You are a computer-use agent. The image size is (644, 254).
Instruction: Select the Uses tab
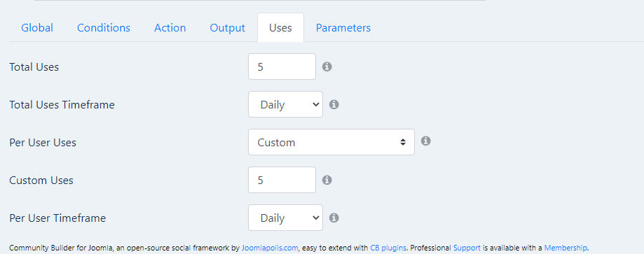point(280,27)
